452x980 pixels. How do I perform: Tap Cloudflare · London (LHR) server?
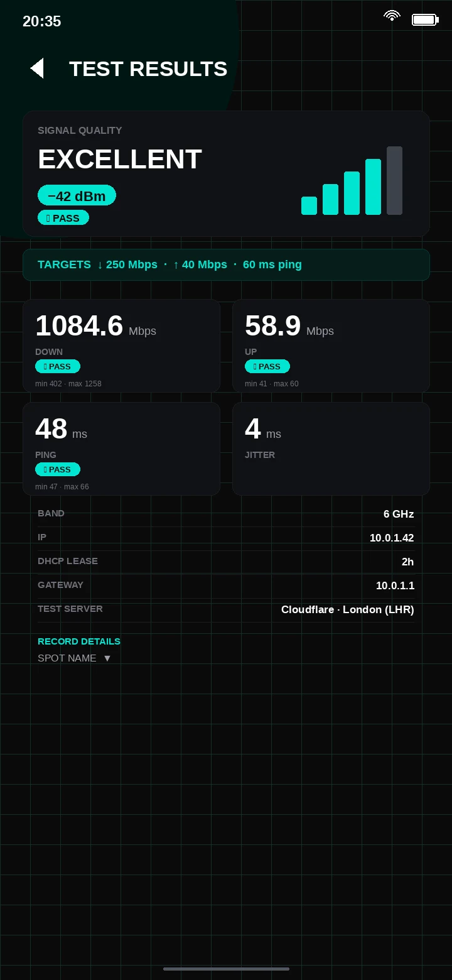click(x=348, y=609)
